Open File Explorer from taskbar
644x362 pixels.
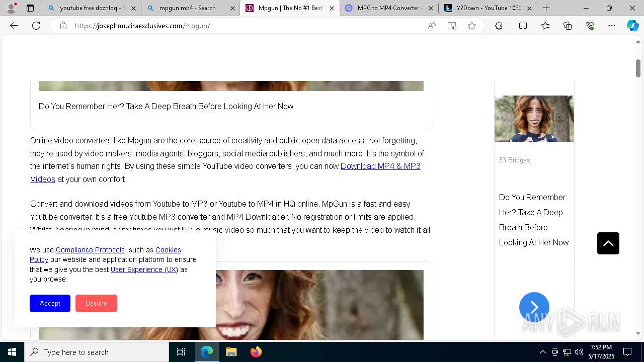pyautogui.click(x=231, y=352)
